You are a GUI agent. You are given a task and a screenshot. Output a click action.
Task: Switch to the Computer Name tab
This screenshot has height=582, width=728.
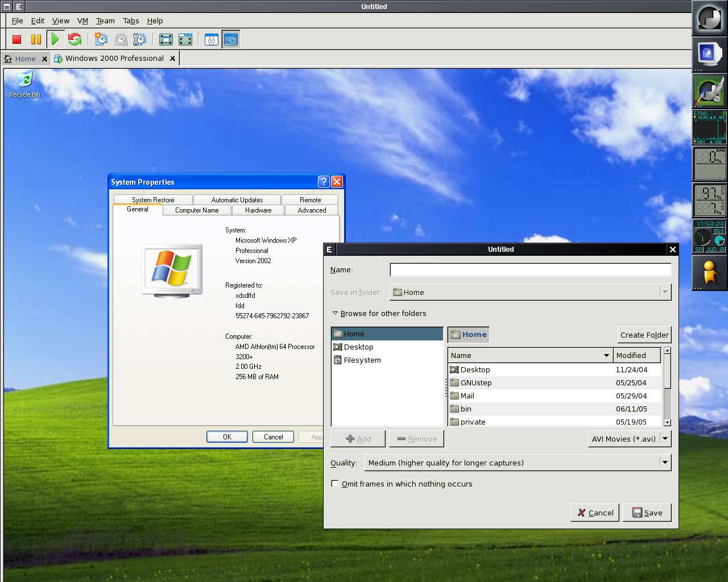point(197,210)
